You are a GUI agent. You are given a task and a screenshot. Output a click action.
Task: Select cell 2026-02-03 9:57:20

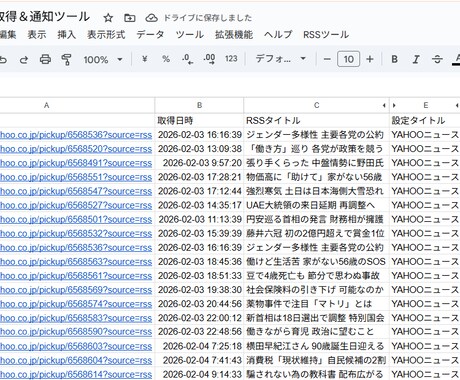click(199, 163)
